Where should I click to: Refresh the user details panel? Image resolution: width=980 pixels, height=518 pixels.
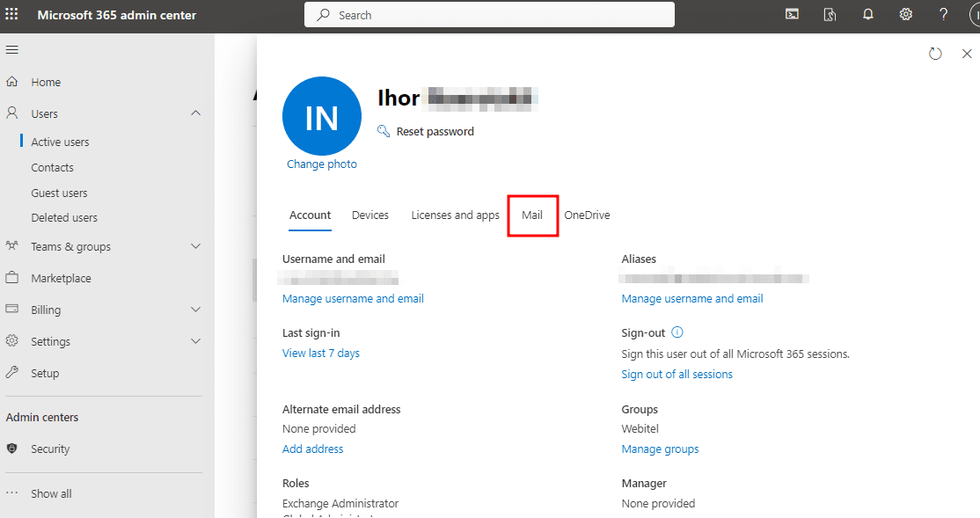coord(935,54)
